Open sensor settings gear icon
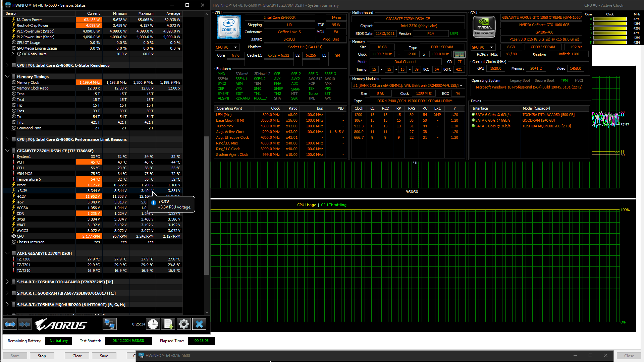The image size is (644, 362). coord(184,324)
